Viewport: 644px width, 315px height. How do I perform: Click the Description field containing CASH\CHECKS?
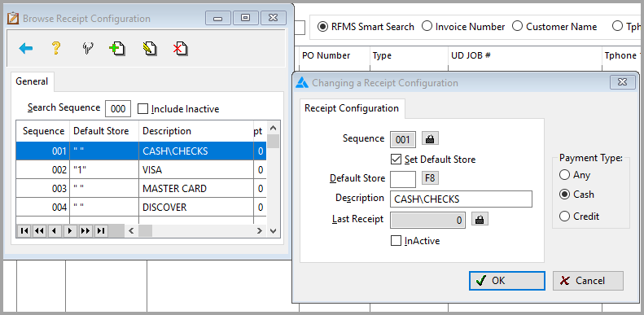(x=461, y=199)
